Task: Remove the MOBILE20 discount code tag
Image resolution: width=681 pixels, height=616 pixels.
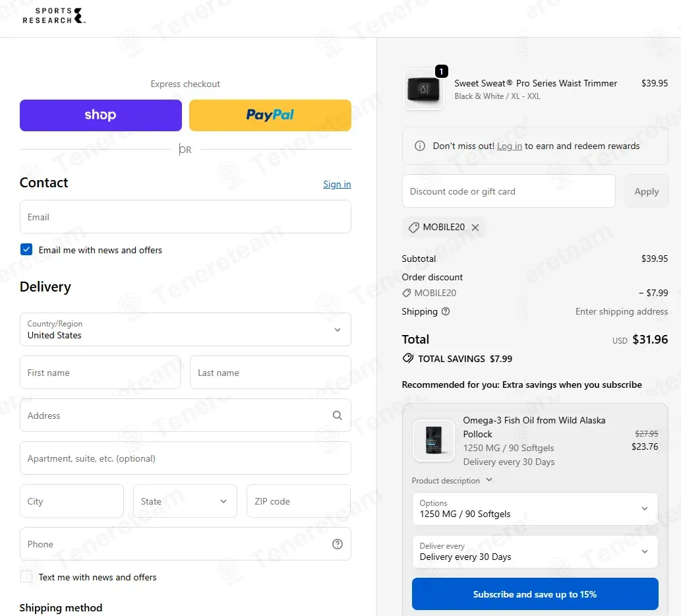Action: click(x=475, y=227)
